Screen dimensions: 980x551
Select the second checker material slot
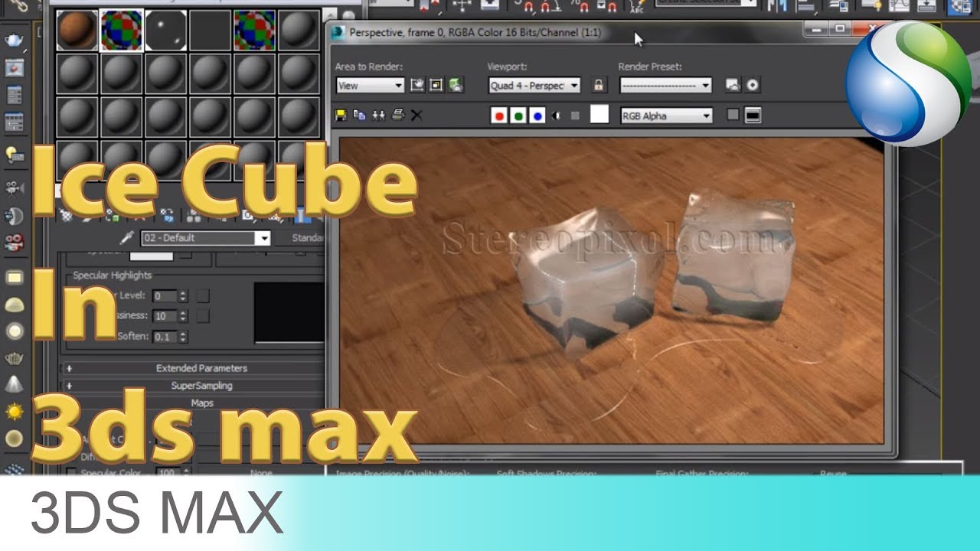point(121,30)
